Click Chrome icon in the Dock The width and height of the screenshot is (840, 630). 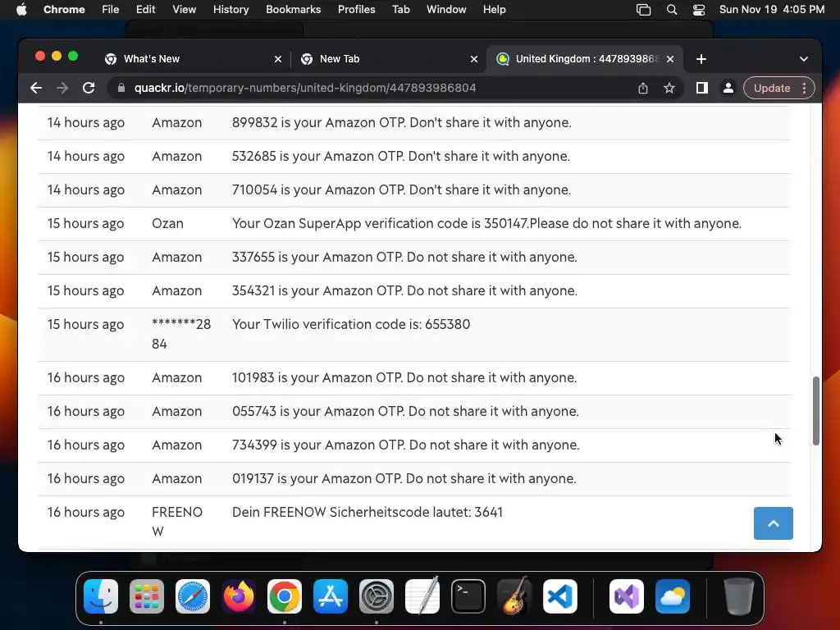tap(285, 596)
